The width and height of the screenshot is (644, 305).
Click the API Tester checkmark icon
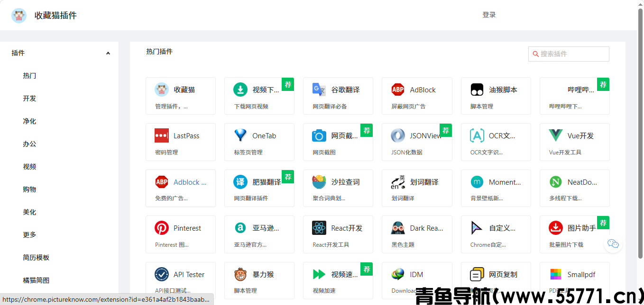[x=162, y=274]
